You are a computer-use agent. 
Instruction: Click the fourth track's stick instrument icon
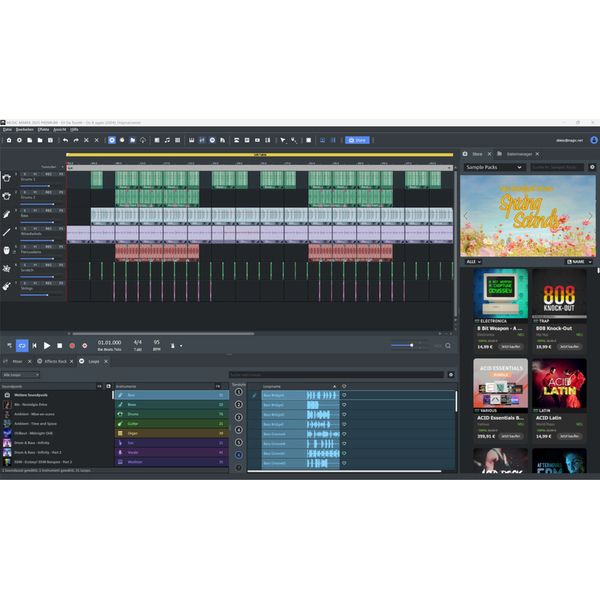click(7, 232)
